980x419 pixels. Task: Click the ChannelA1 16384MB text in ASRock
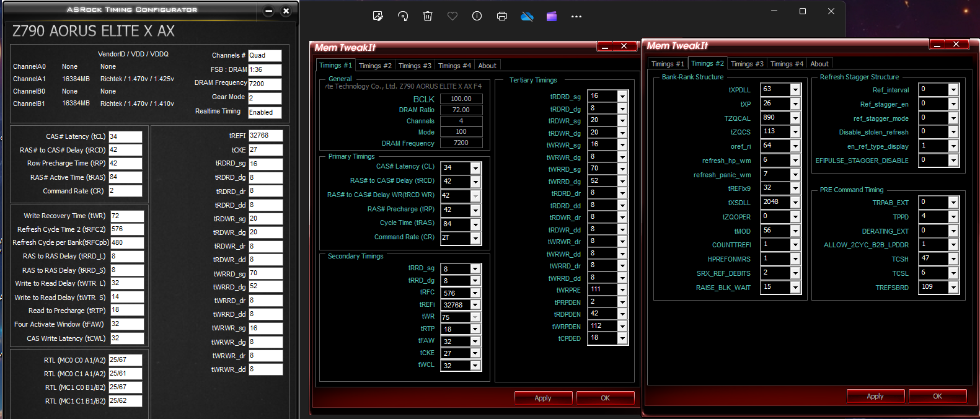point(76,79)
